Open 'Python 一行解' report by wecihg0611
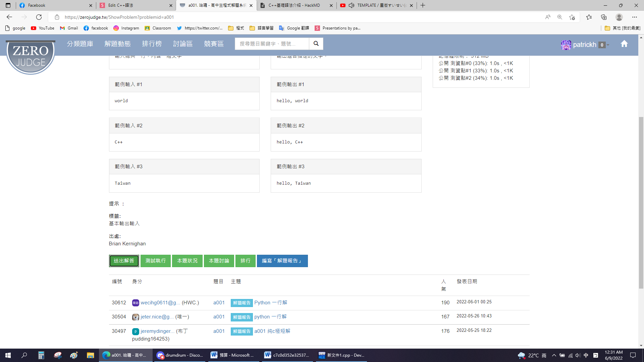This screenshot has height=362, width=644. coord(270,303)
